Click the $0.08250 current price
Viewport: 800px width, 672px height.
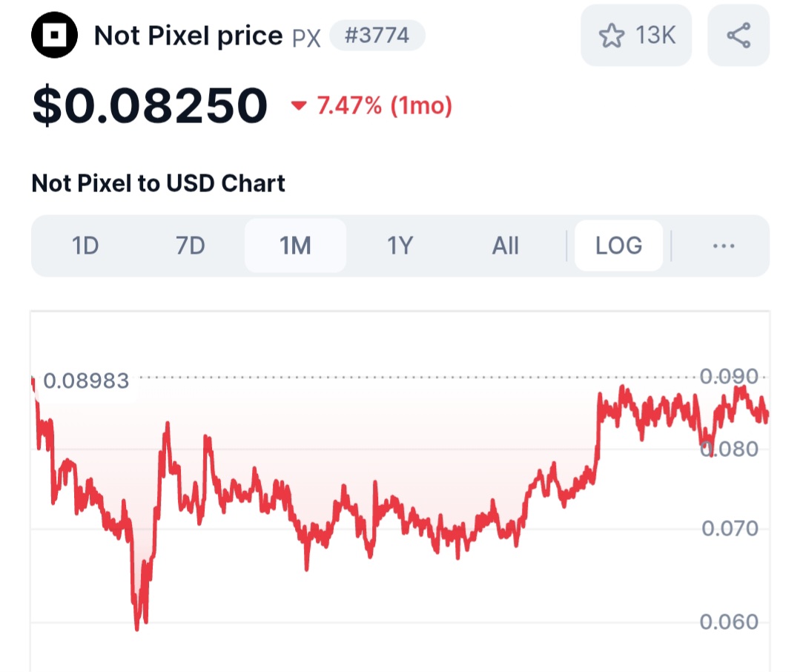(149, 105)
